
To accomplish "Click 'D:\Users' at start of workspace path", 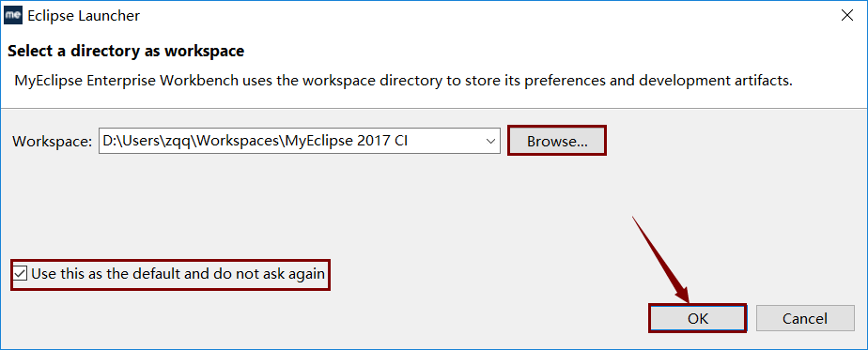I will [130, 141].
